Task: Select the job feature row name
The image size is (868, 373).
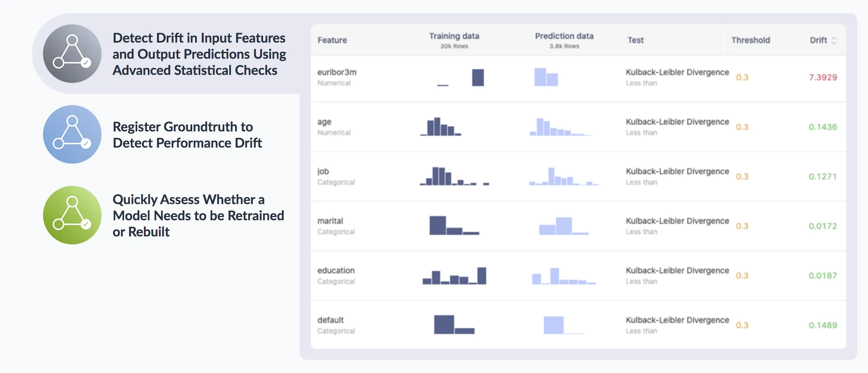Action: tap(323, 171)
